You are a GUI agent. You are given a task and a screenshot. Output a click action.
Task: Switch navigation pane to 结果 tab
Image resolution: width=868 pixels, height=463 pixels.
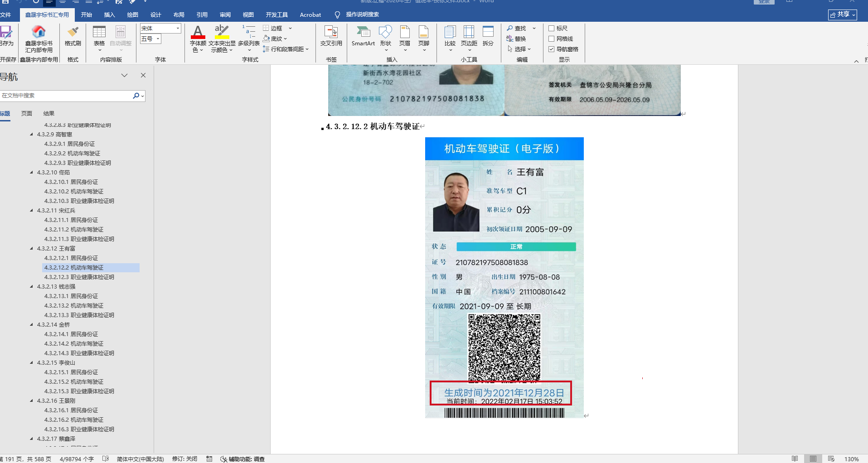click(x=48, y=113)
